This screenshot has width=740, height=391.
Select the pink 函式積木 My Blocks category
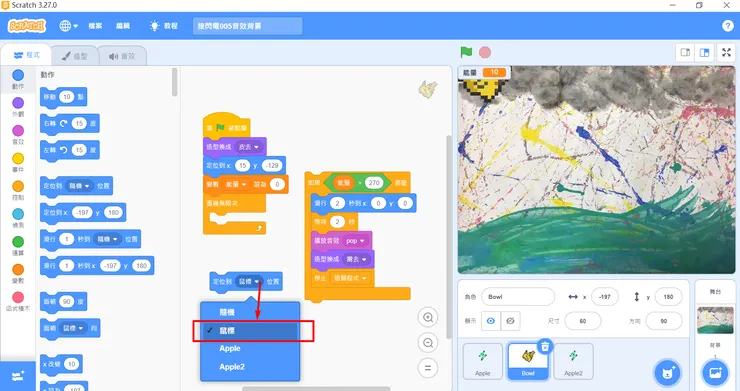tap(18, 301)
